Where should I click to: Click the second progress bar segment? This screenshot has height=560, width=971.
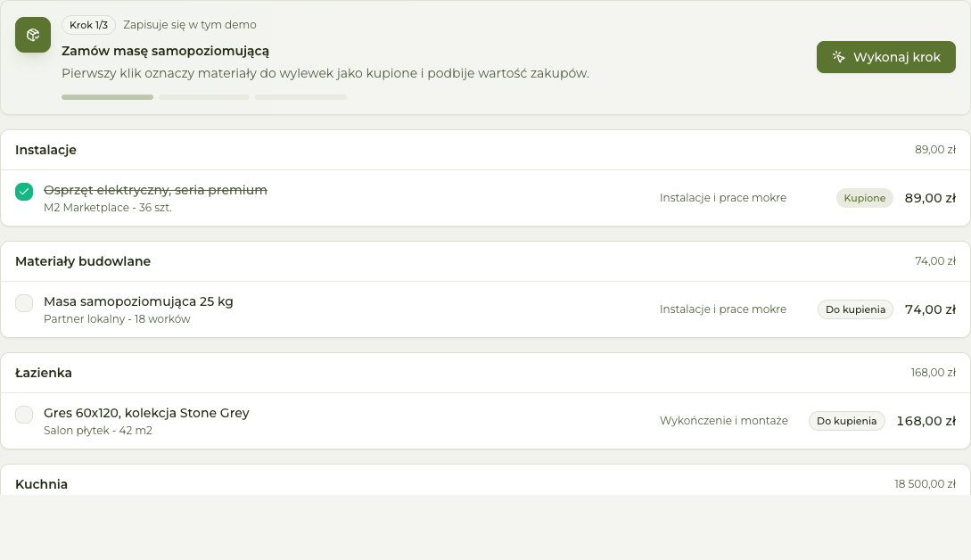coord(204,97)
